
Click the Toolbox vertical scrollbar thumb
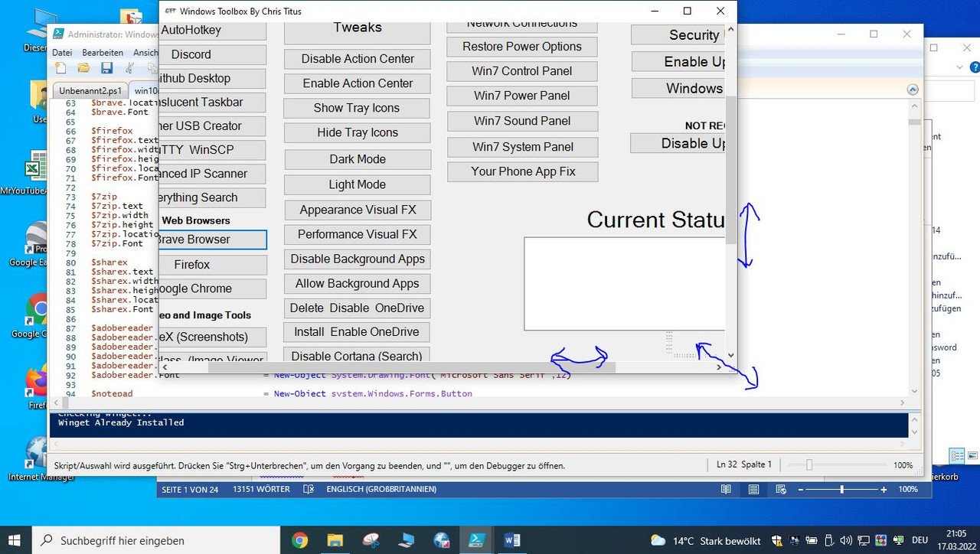pyautogui.click(x=731, y=170)
